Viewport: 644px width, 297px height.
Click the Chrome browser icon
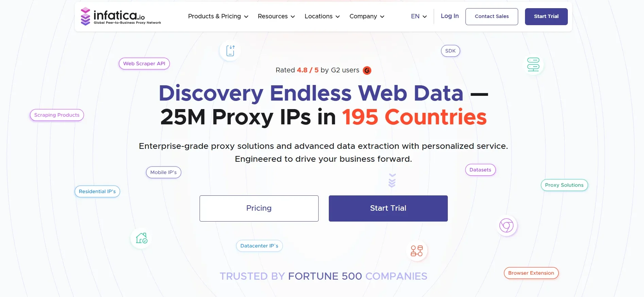(506, 225)
